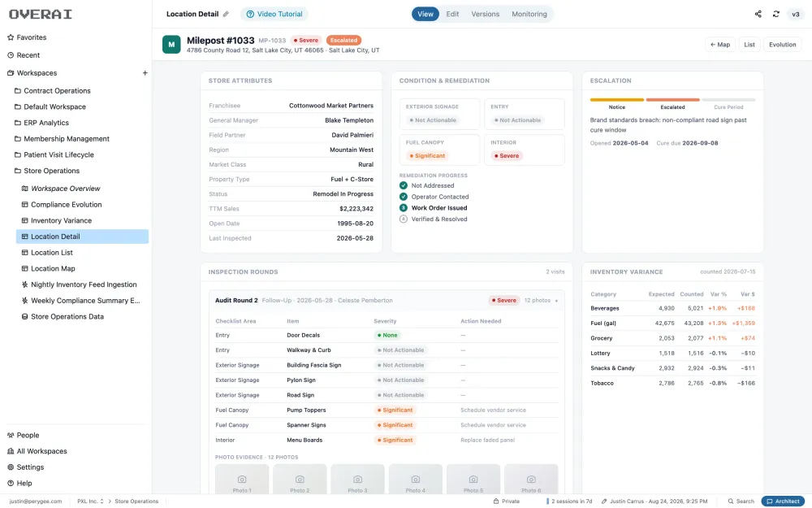Open Nightly Inventory Feed Ingestion pipeline
Screen dimensions: 812x508
coord(83,284)
